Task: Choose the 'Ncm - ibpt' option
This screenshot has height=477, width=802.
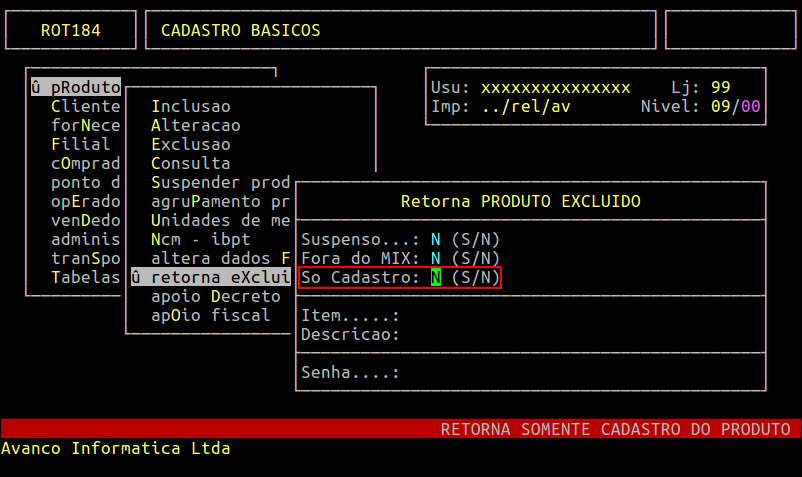Action: [200, 239]
